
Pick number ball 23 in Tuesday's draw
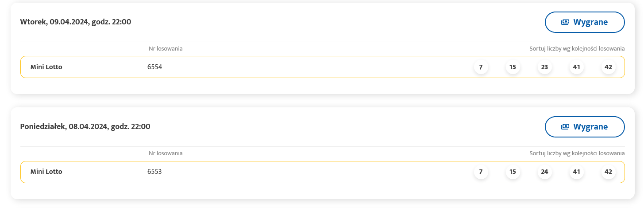point(544,67)
